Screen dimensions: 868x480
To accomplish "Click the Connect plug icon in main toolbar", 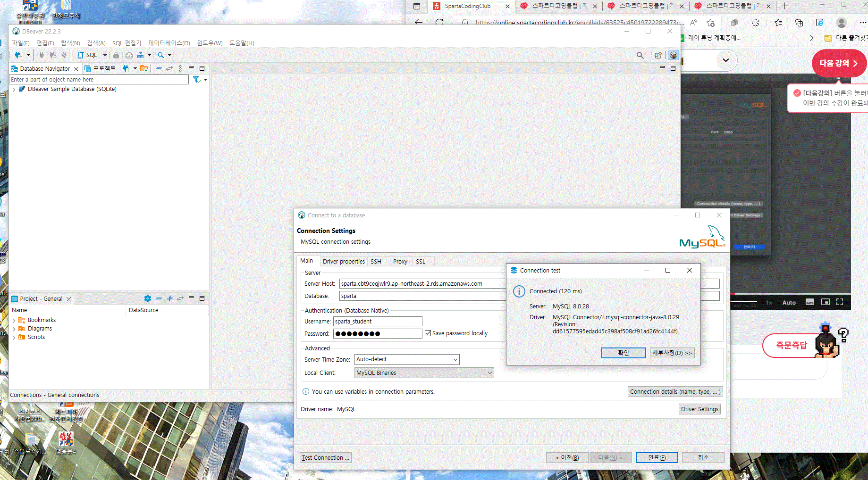I will pos(42,55).
